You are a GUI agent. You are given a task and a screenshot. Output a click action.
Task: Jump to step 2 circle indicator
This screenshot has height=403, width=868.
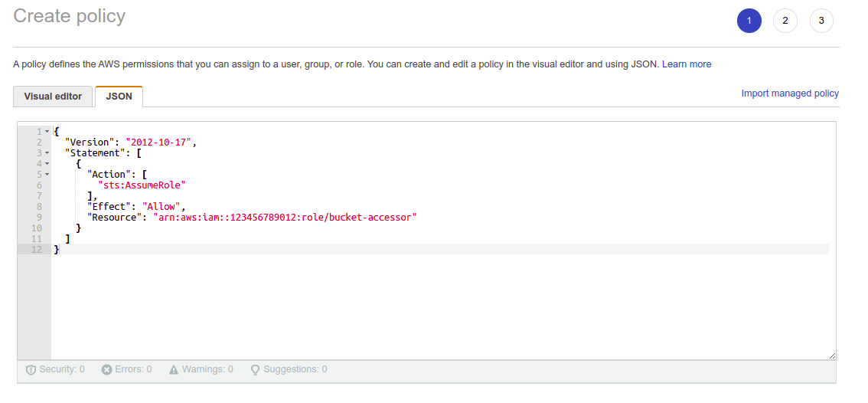785,21
